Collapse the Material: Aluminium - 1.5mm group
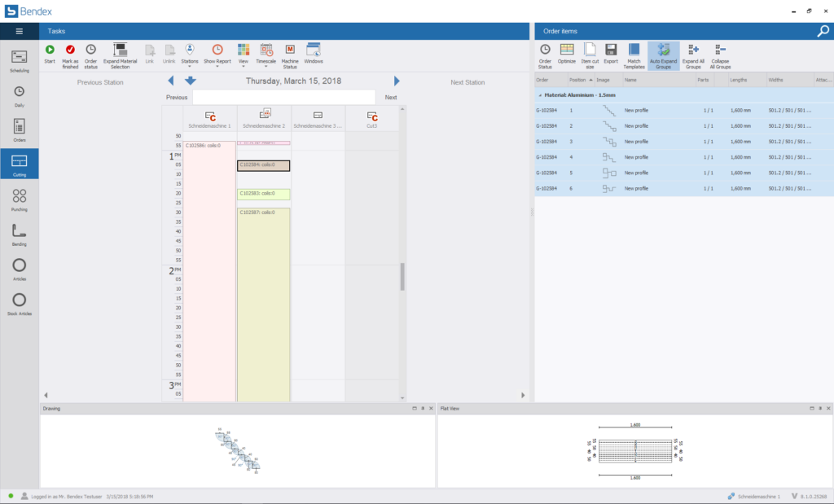Image resolution: width=834 pixels, height=504 pixels. click(538, 94)
